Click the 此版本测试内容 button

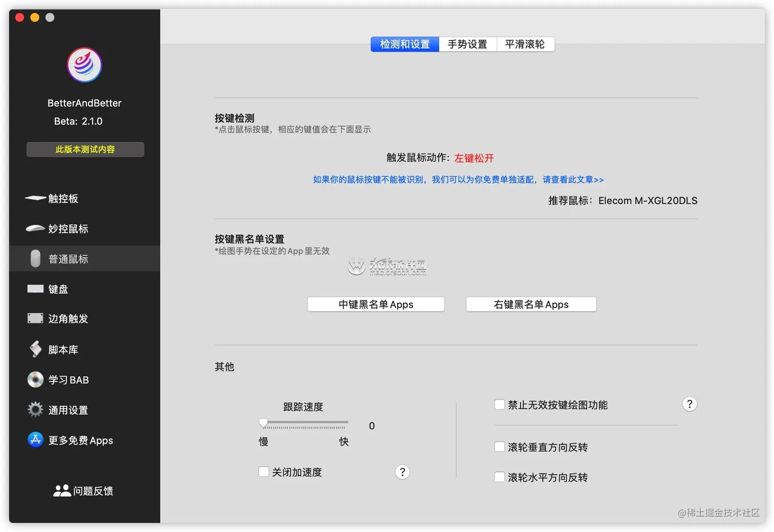coord(85,149)
